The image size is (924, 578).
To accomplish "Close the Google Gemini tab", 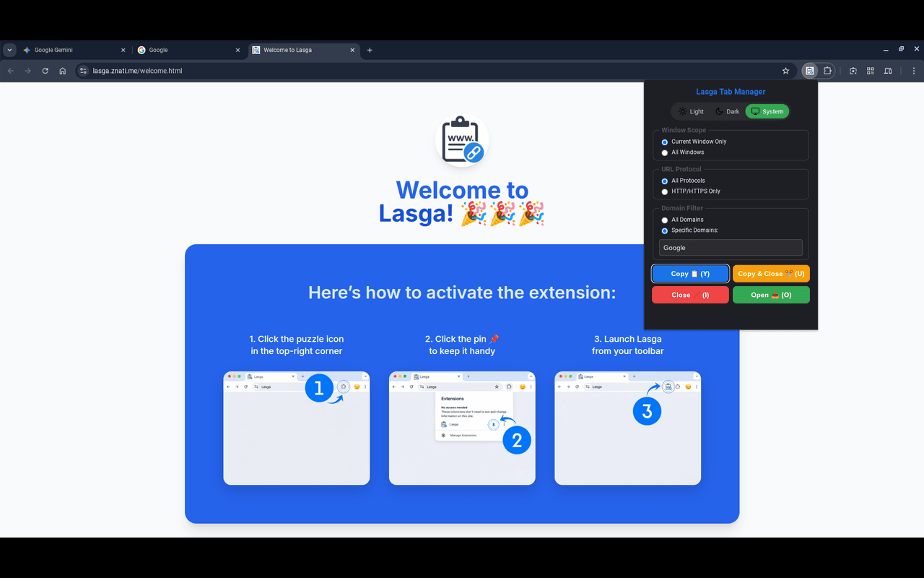I will click(x=123, y=50).
